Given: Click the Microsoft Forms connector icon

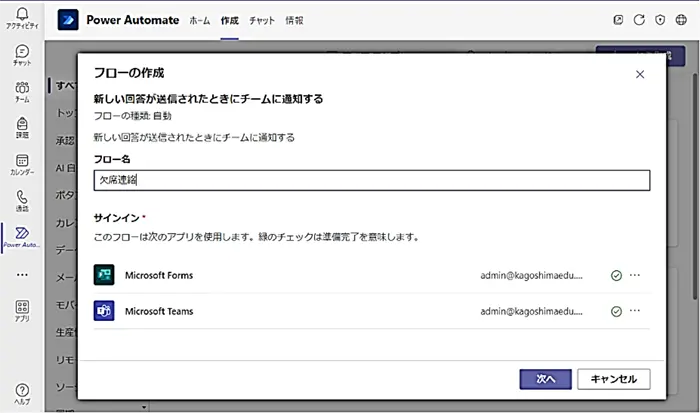Looking at the screenshot, I should click(104, 275).
